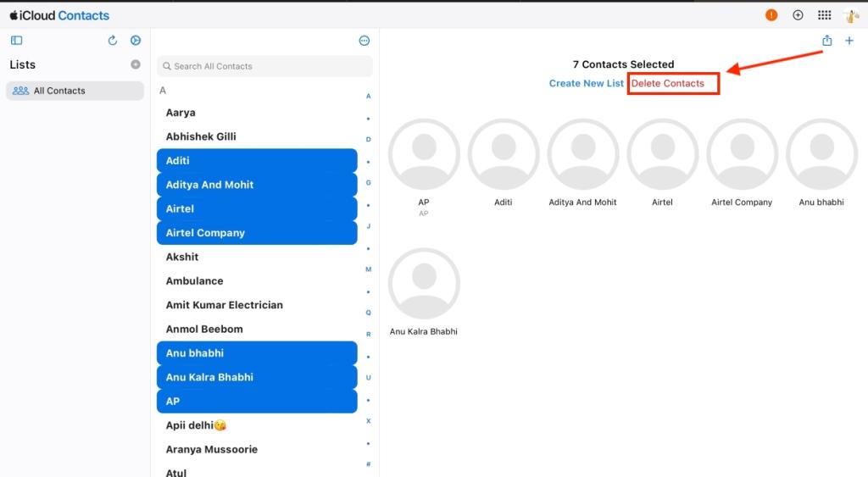The image size is (868, 477).
Task: Toggle the sidebar panel icon
Action: 17,41
